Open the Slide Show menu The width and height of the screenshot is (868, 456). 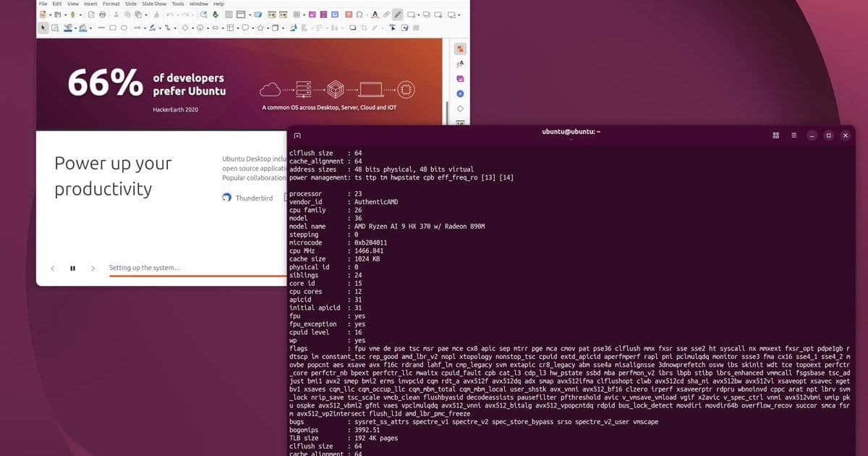(153, 4)
